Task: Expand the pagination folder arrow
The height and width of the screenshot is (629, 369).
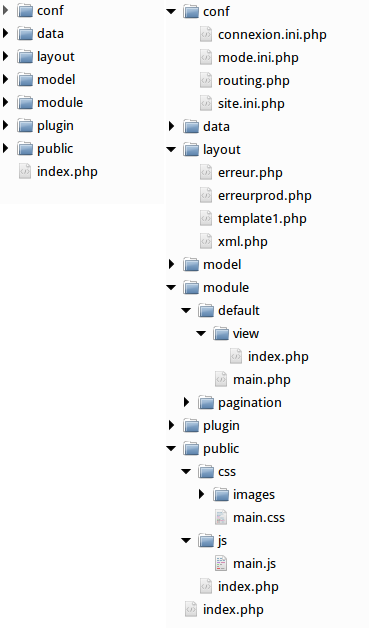Action: coord(187,402)
